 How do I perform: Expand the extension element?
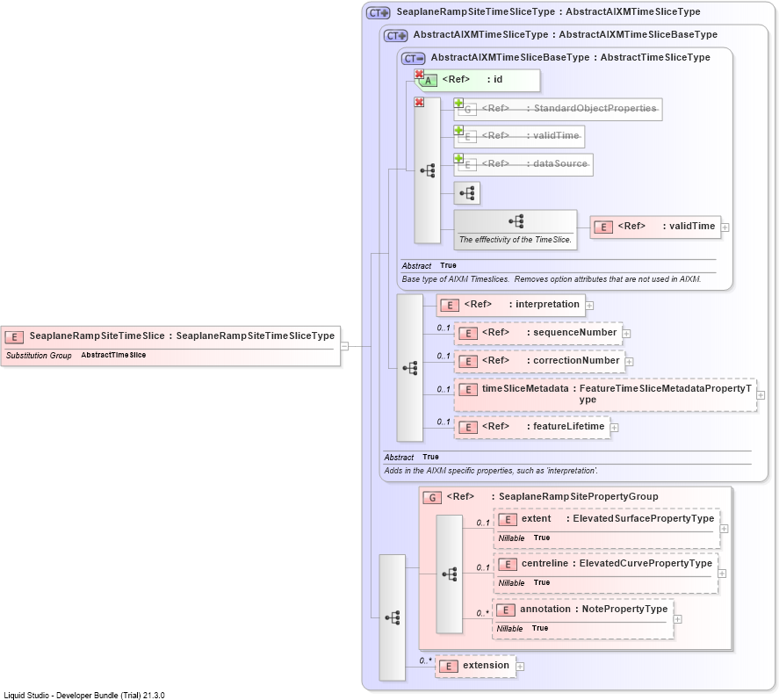point(520,667)
